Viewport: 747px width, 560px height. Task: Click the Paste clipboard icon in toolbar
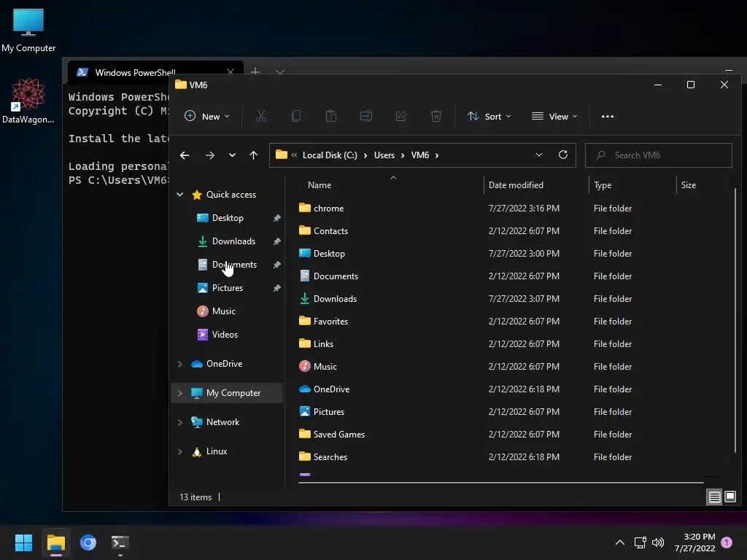pyautogui.click(x=331, y=116)
